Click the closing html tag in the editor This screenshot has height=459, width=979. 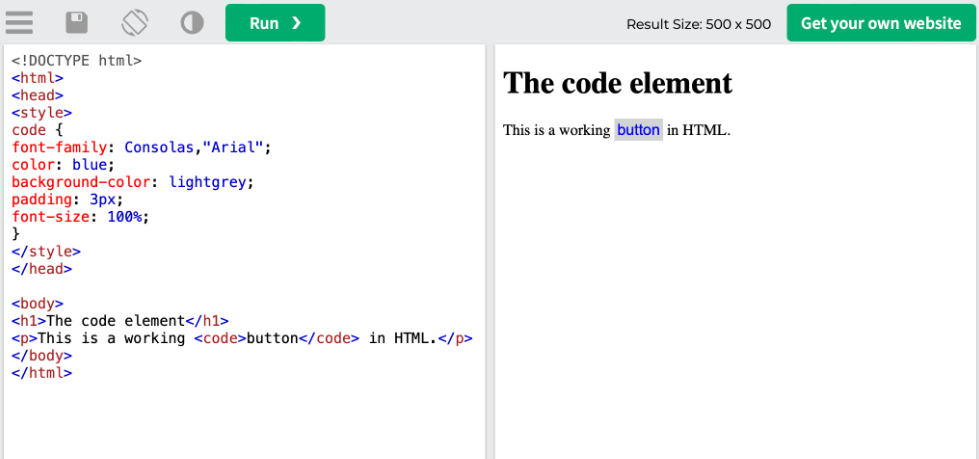click(x=41, y=373)
